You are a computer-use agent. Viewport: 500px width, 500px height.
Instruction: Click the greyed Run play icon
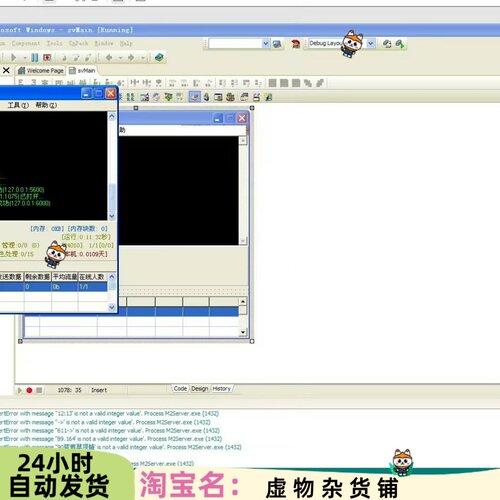pyautogui.click(x=13, y=58)
